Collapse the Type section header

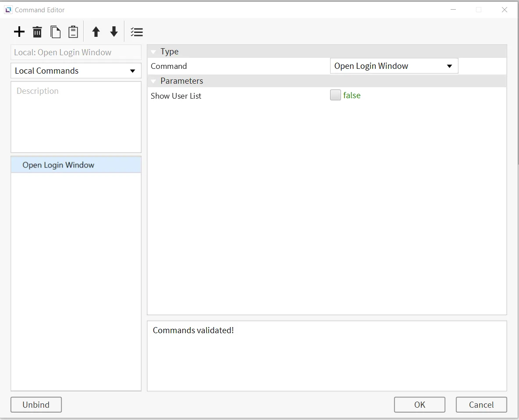[153, 52]
